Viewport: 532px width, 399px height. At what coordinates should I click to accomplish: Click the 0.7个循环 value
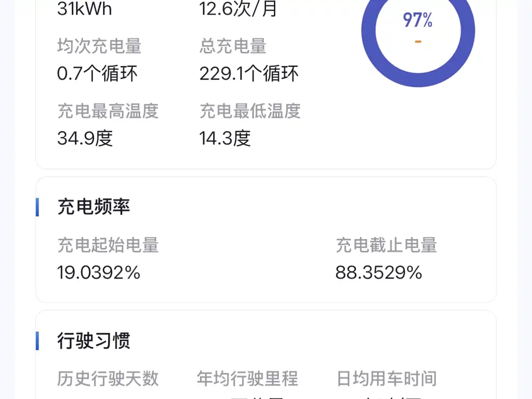(97, 74)
